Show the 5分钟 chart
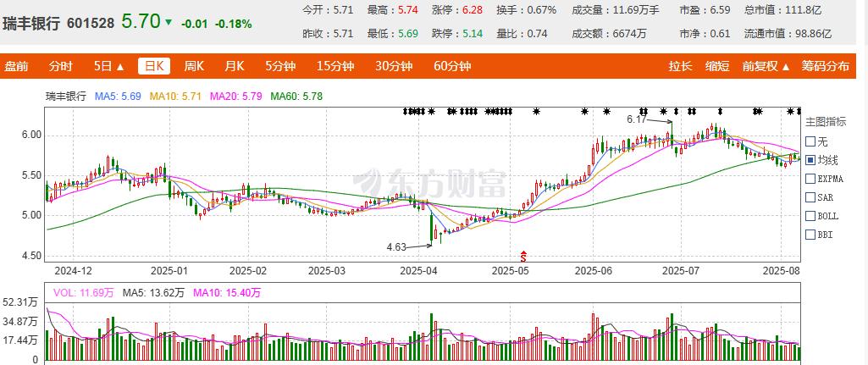Image resolution: width=868 pixels, height=365 pixels. 280,66
